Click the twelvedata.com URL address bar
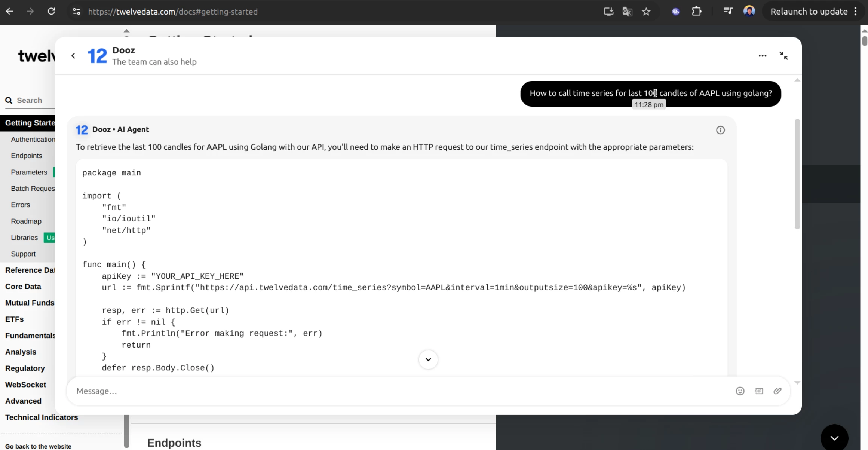Image resolution: width=868 pixels, height=450 pixels. (x=173, y=12)
